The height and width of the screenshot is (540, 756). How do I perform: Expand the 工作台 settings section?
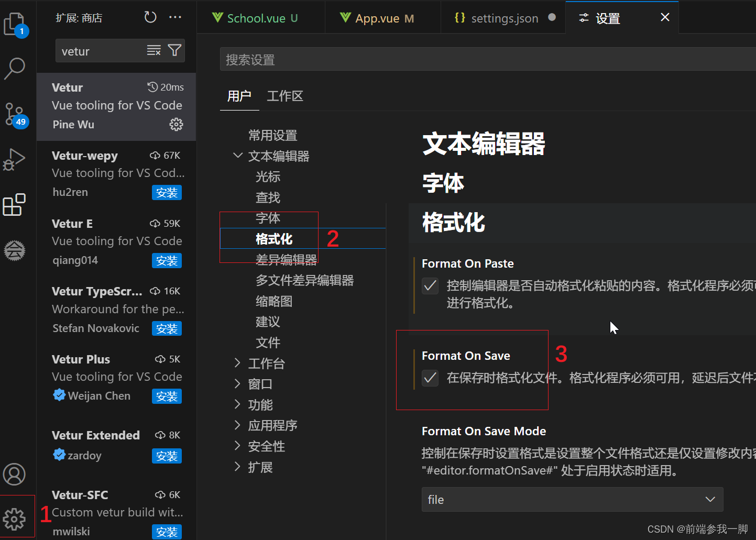point(237,363)
